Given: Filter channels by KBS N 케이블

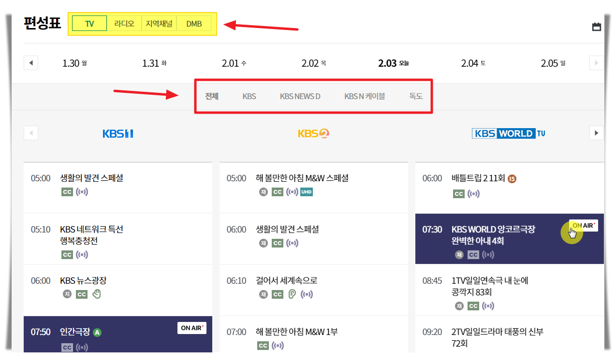Looking at the screenshot, I should [365, 96].
